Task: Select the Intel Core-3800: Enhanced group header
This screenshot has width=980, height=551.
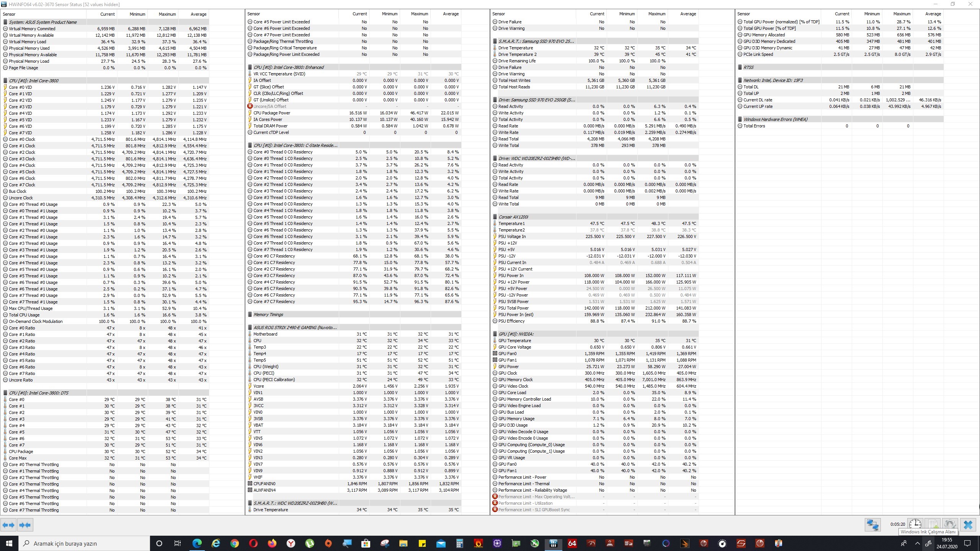Action: (354, 67)
